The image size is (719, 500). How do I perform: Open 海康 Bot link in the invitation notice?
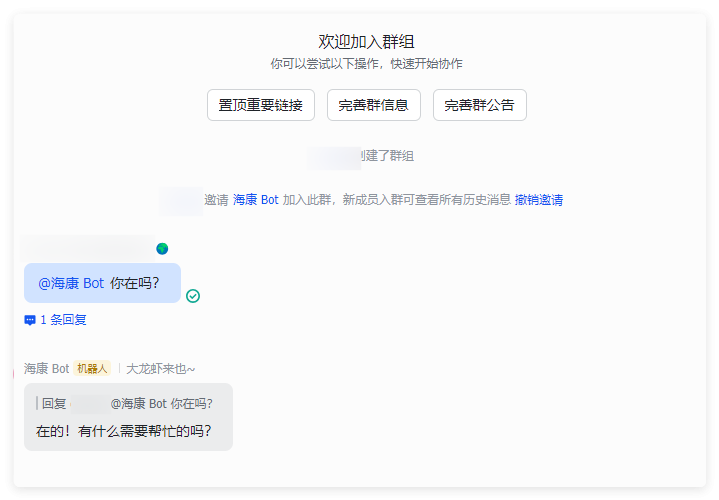tap(256, 200)
